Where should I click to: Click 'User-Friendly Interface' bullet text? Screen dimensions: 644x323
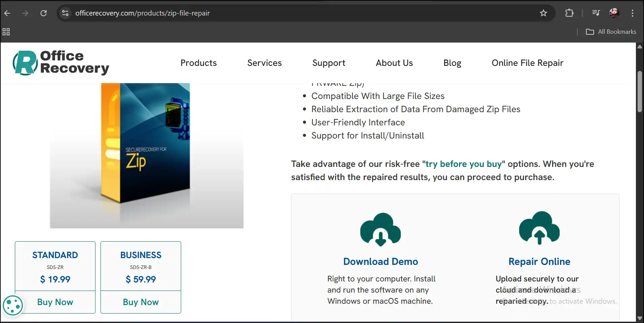(x=358, y=123)
